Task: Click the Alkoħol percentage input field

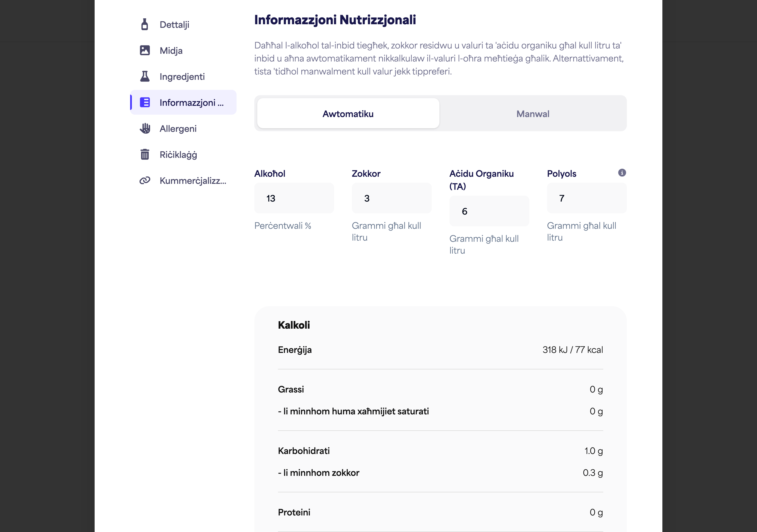Action: pyautogui.click(x=294, y=198)
